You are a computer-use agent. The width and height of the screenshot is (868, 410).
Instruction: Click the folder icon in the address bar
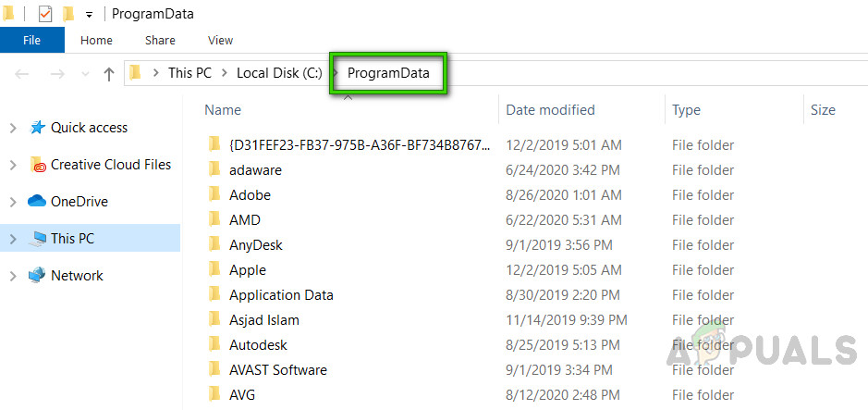tap(135, 73)
